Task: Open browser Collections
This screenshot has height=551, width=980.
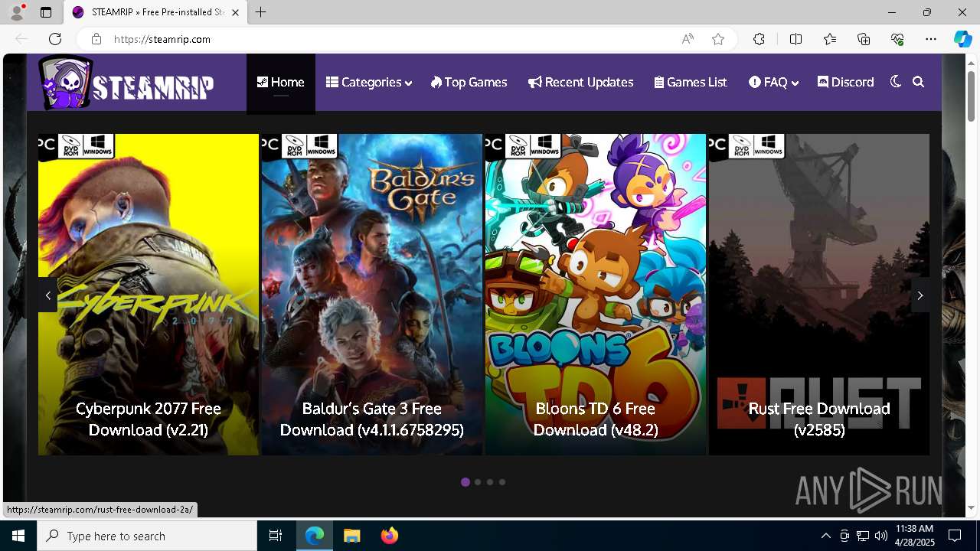Action: pos(864,39)
